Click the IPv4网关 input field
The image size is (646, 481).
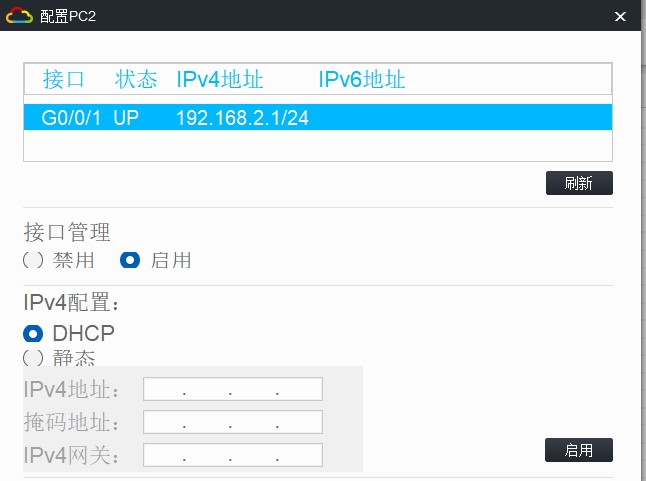coord(233,455)
